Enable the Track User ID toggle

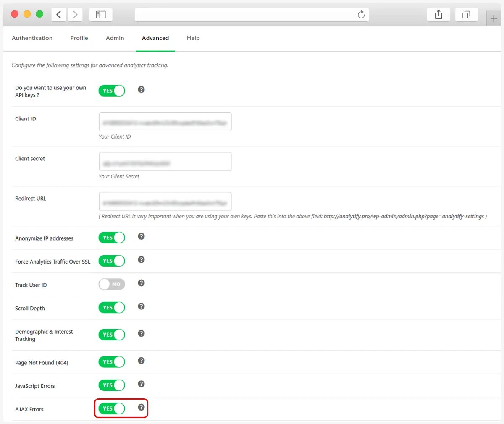pyautogui.click(x=111, y=283)
